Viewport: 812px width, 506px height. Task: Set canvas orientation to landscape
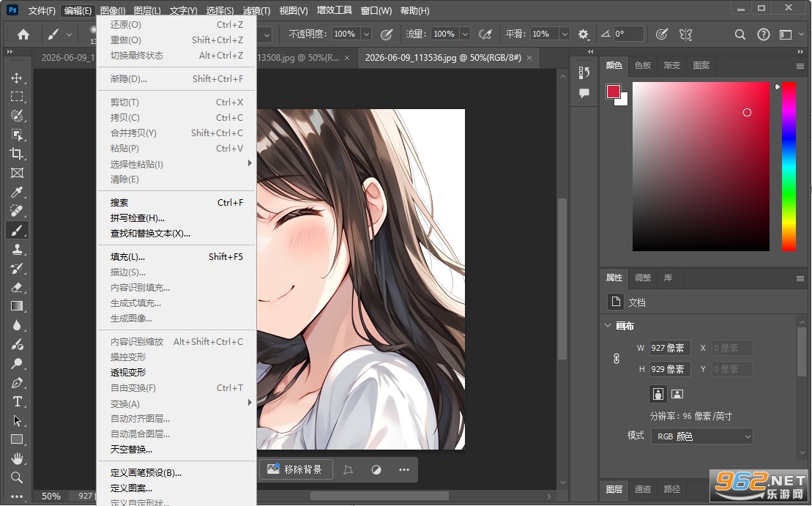pyautogui.click(x=677, y=394)
